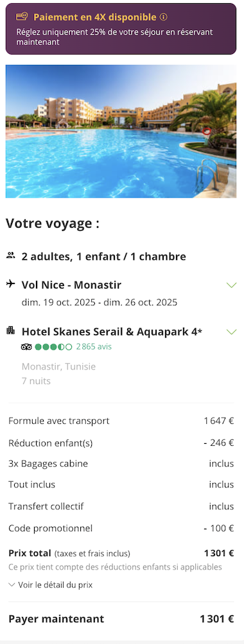Open the hotel pool photo
The image size is (244, 644).
(121, 131)
